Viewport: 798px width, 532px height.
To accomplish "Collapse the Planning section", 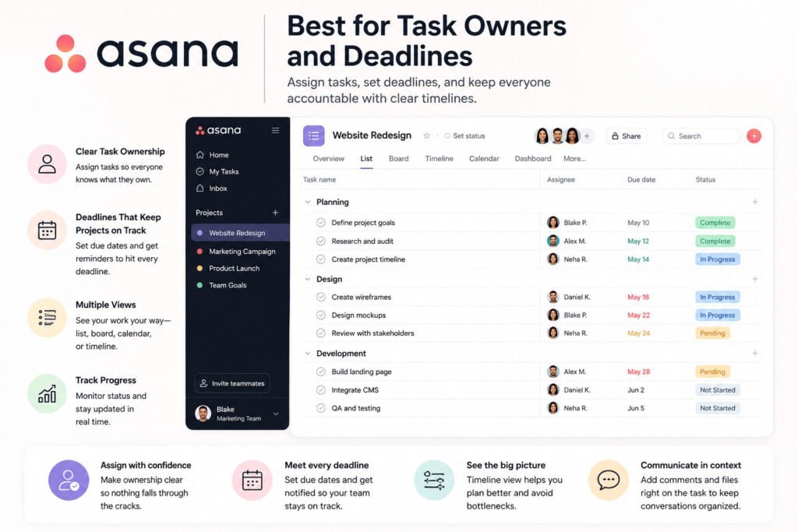I will click(x=307, y=202).
